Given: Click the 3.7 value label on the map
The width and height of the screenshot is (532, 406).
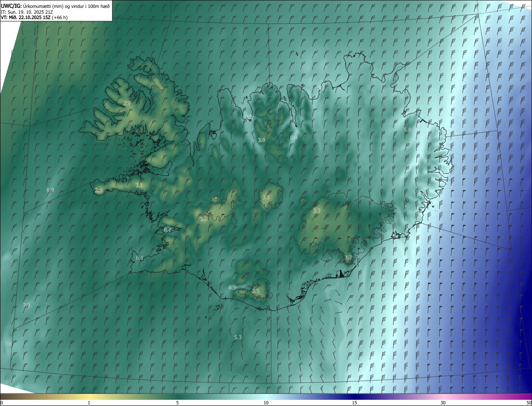Looking at the screenshot, I should pyautogui.click(x=348, y=258).
